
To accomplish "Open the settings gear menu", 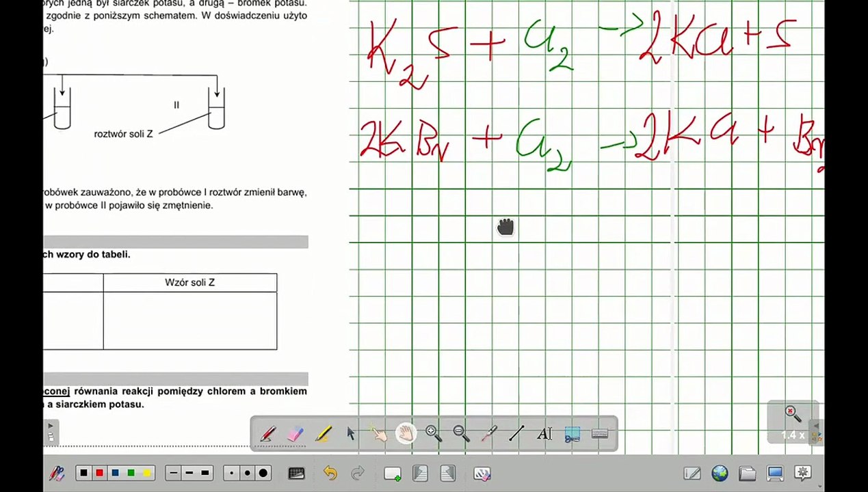I will 803,473.
